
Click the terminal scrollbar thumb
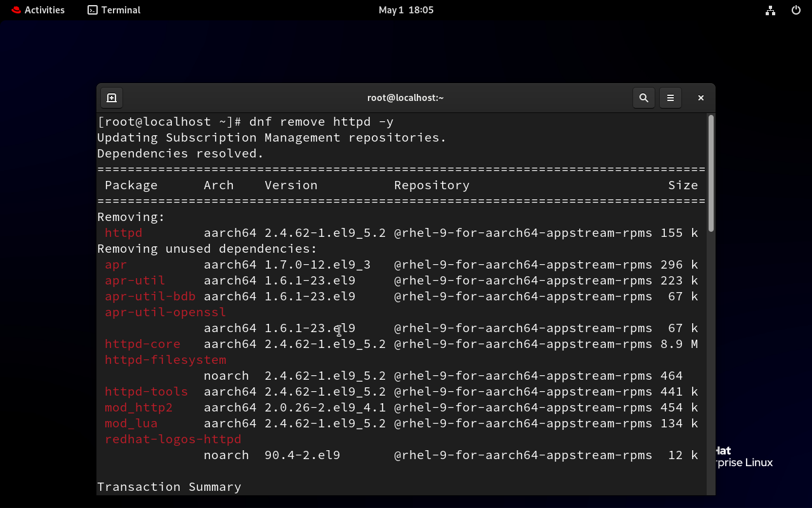tap(711, 173)
